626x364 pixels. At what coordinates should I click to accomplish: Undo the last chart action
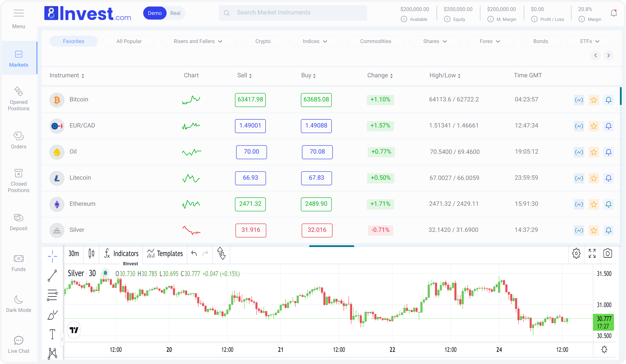[194, 254]
